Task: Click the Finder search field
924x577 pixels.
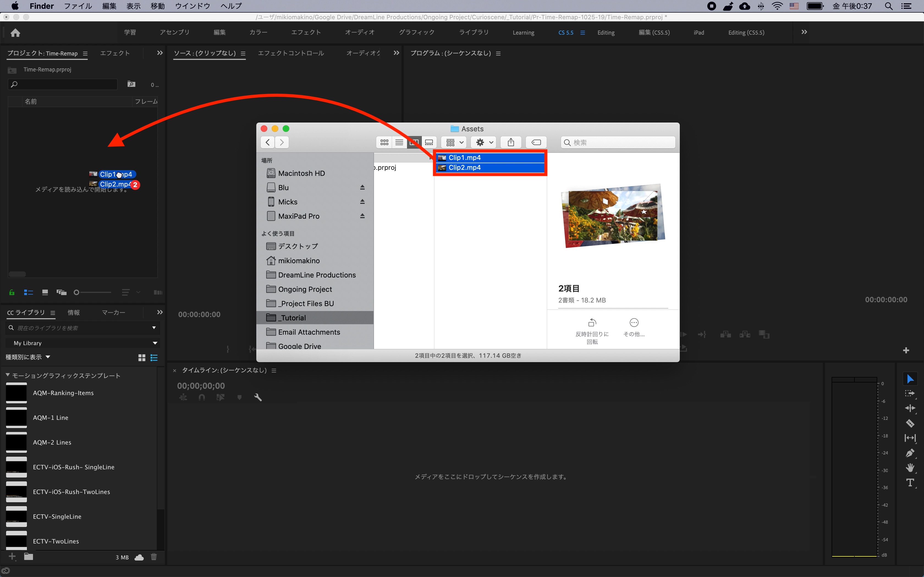Action: click(618, 142)
